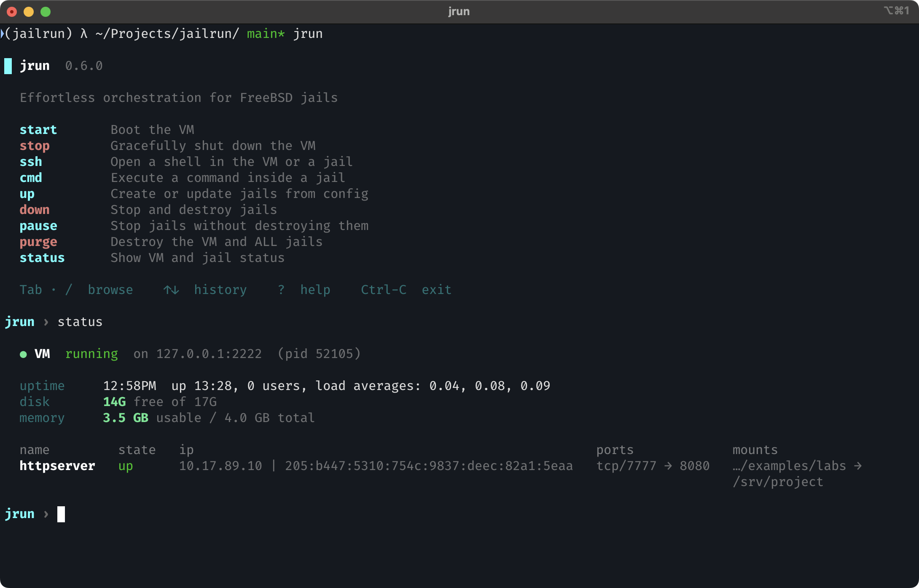Image resolution: width=919 pixels, height=588 pixels.
Task: Select the start command in list
Action: click(38, 130)
